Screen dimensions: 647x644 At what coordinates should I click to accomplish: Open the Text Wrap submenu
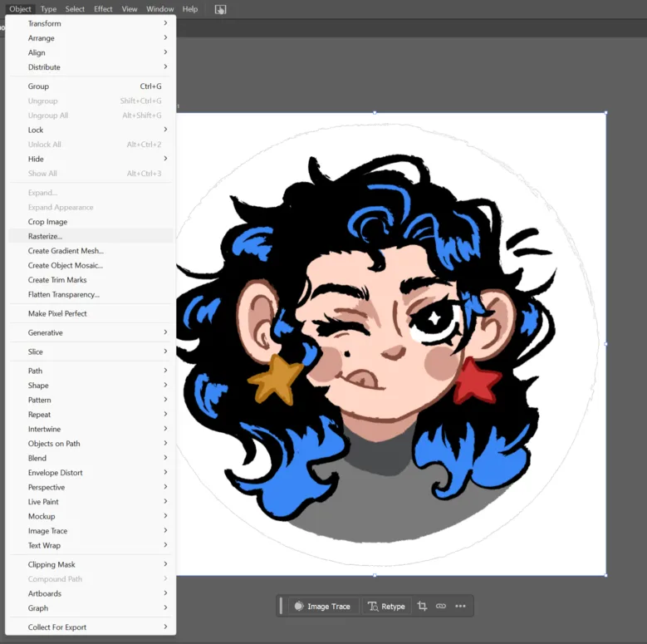(91, 545)
